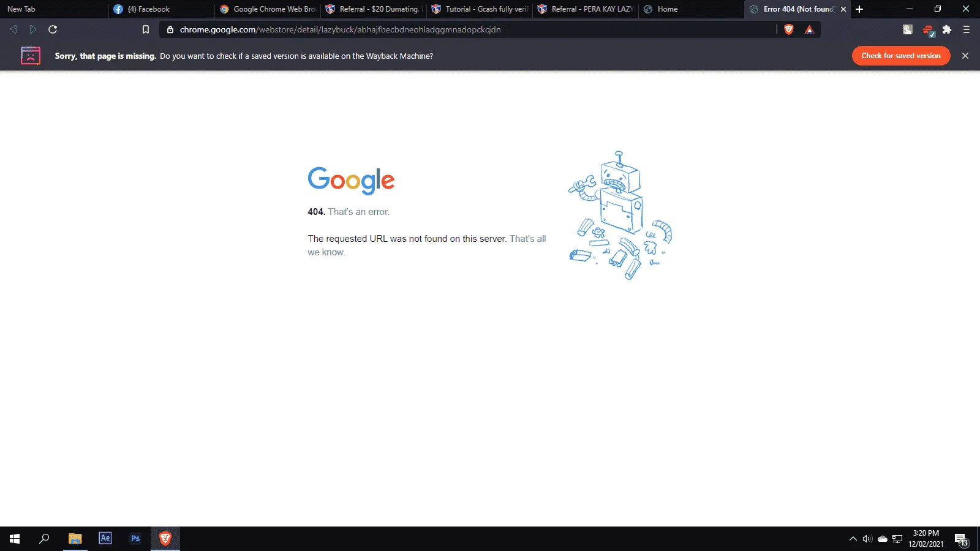This screenshot has height=551, width=980.
Task: Reload the current page
Action: [53, 29]
